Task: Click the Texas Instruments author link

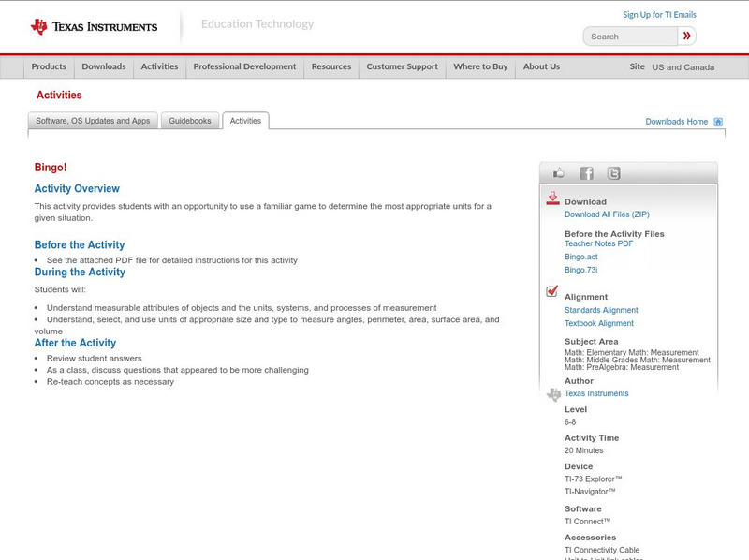Action: 596,393
